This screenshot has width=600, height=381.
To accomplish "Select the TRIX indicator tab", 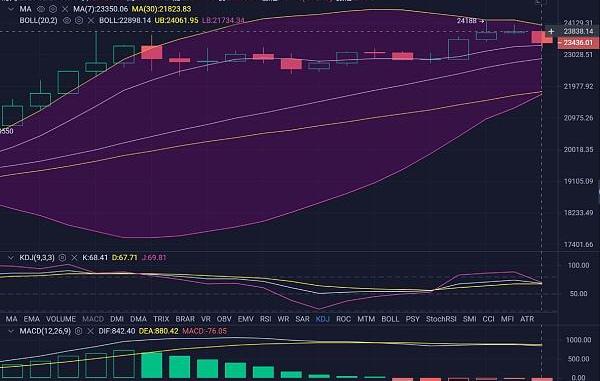I will tap(161, 319).
